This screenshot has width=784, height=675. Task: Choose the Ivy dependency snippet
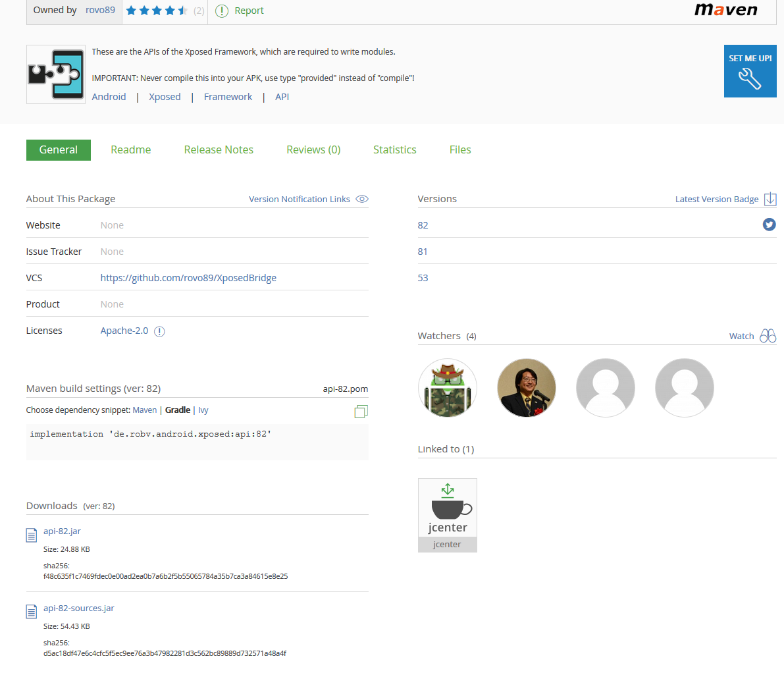click(203, 410)
